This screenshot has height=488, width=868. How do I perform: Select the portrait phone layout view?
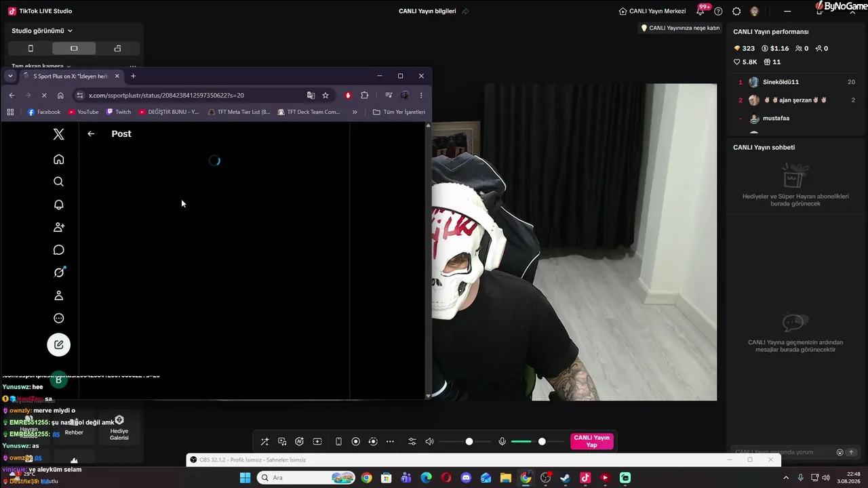[x=31, y=48]
